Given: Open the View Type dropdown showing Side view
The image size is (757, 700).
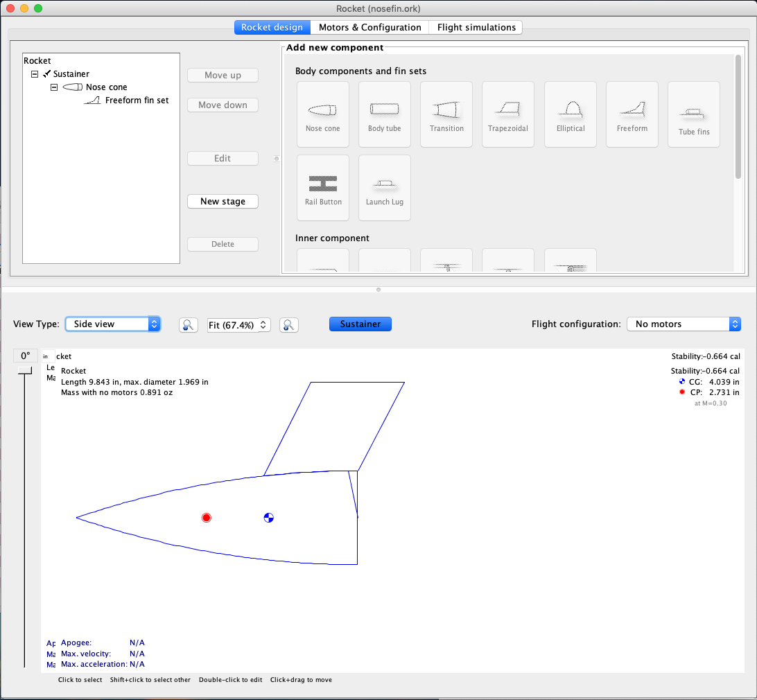Looking at the screenshot, I should [112, 324].
